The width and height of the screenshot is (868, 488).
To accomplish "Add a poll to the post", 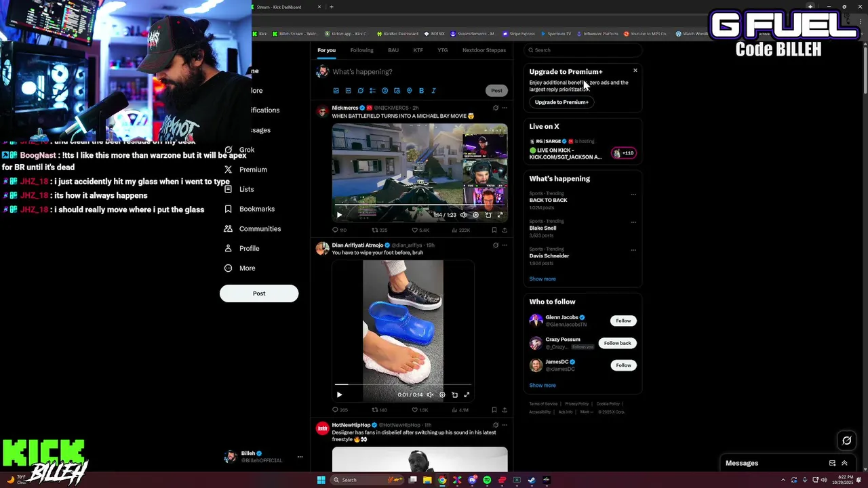I will pos(372,91).
